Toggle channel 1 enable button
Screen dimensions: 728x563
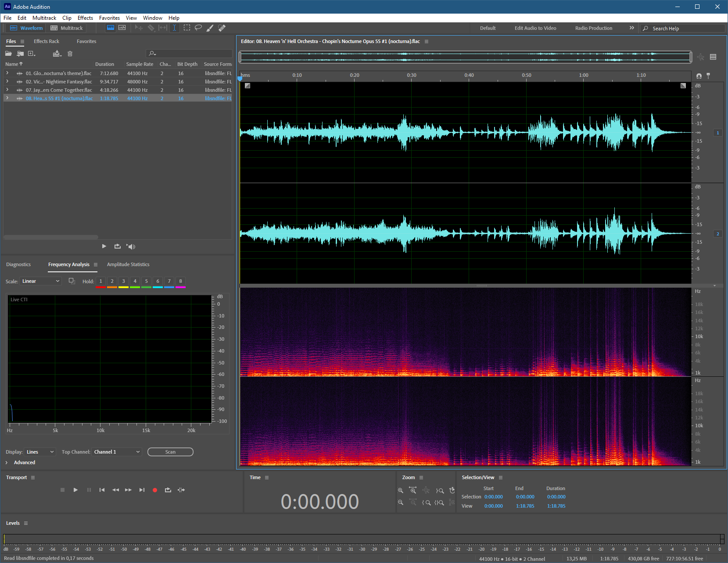coord(718,133)
